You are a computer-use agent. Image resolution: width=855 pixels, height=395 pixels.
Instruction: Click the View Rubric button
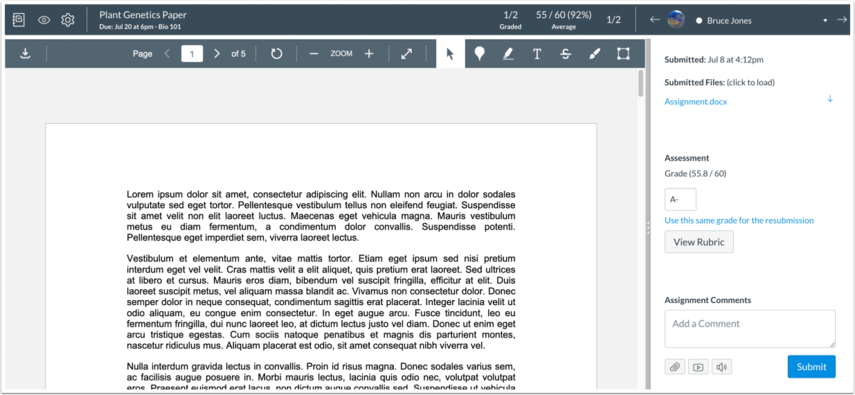click(x=699, y=242)
